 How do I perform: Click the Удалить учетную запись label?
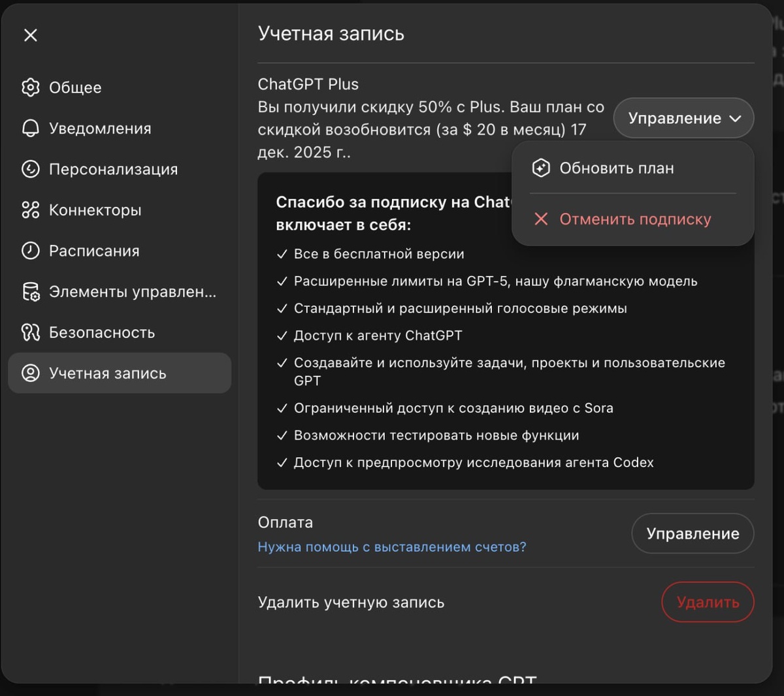pos(351,602)
